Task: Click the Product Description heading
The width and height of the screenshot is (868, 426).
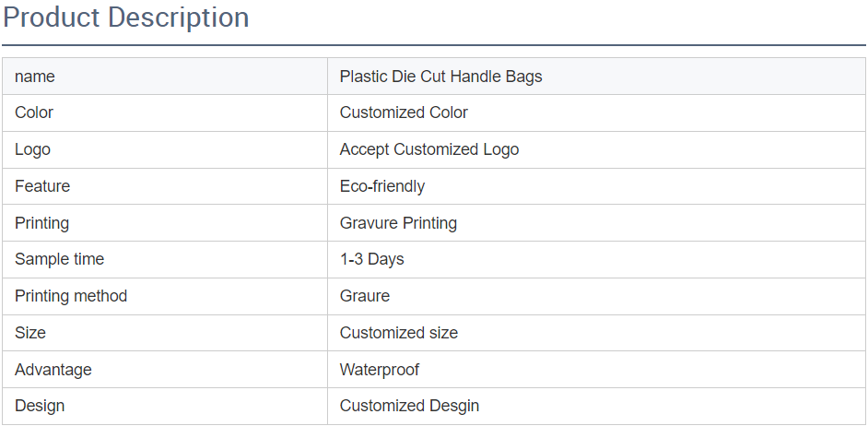Action: pyautogui.click(x=126, y=18)
